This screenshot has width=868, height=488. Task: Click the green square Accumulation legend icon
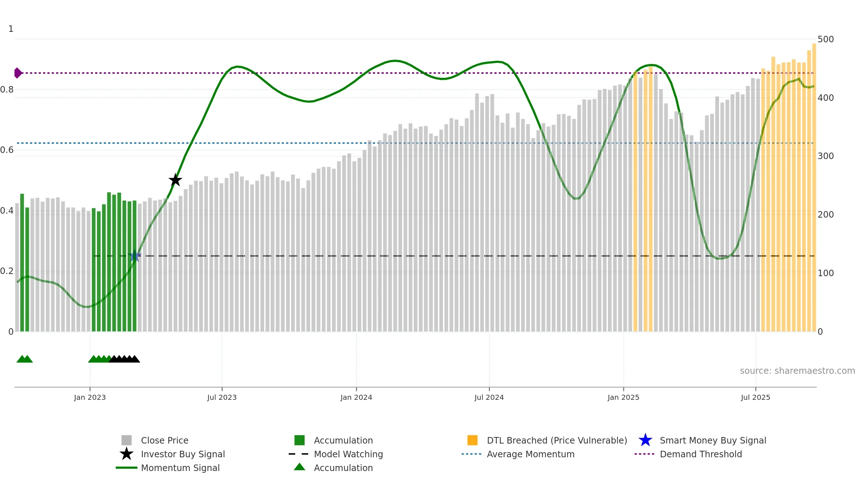(299, 440)
